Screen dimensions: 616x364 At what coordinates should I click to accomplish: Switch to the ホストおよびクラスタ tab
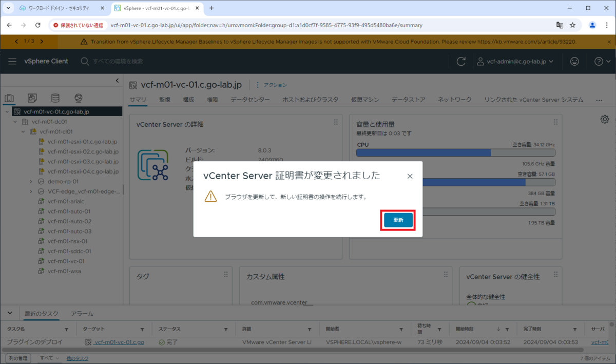coord(311,100)
